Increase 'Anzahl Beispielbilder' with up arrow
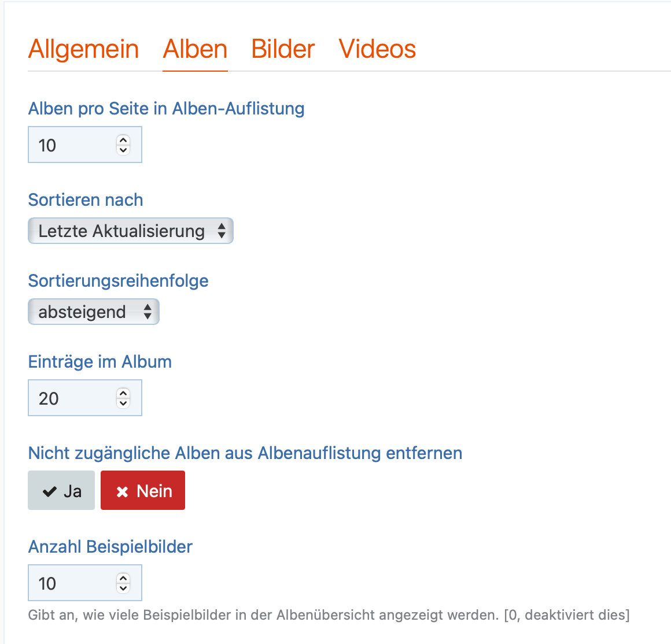 click(123, 578)
